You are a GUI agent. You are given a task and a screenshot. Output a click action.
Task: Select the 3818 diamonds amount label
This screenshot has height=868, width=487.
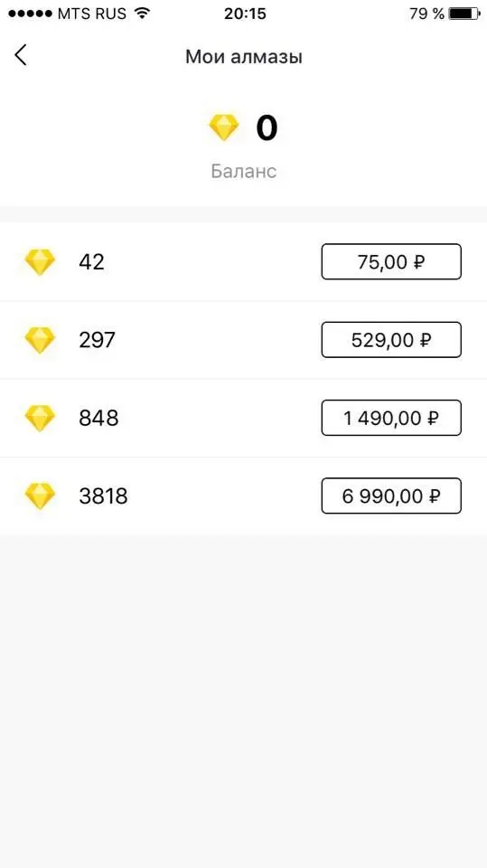coord(103,496)
